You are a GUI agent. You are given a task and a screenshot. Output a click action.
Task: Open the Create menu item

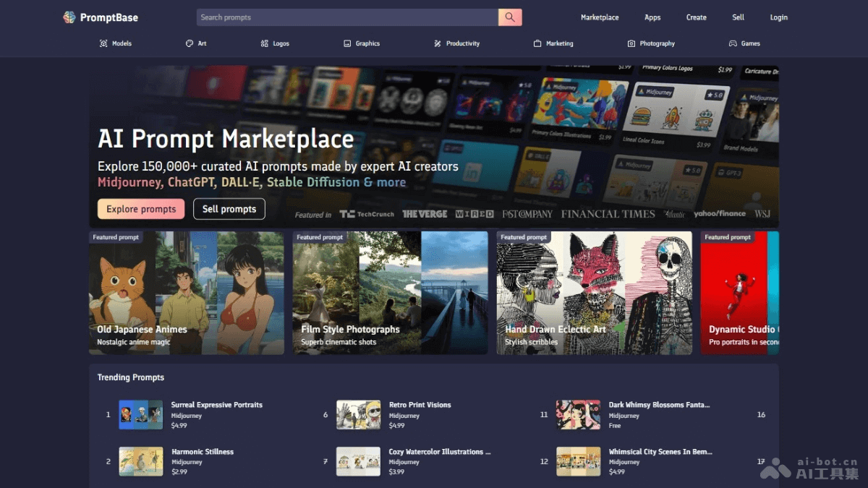[696, 17]
